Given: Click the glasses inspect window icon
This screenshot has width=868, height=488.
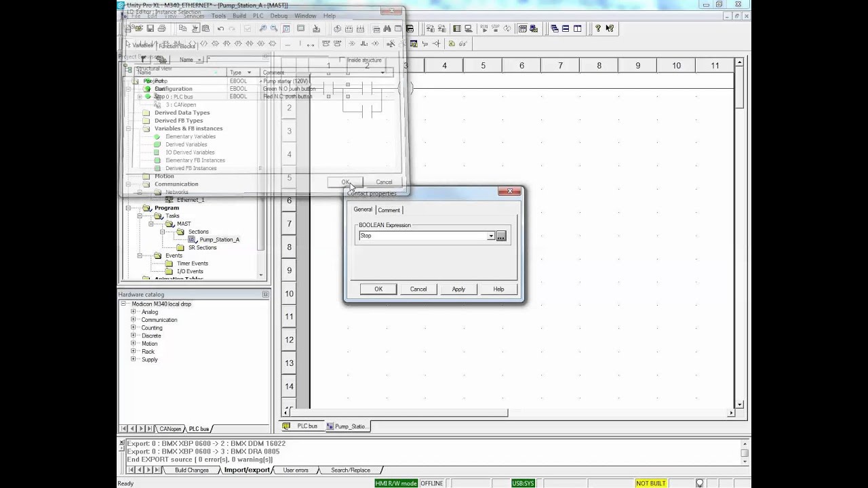Looking at the screenshot, I should point(462,43).
